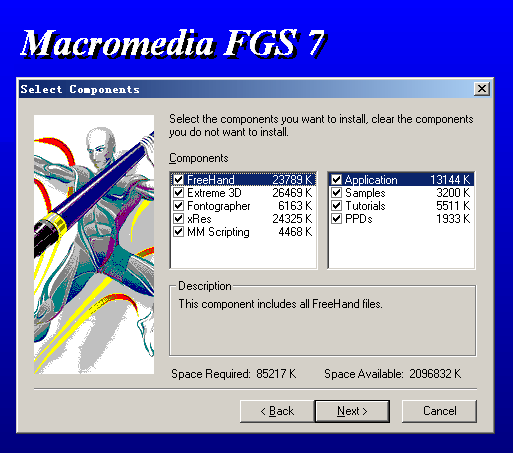Disable the Tutorials checkbox
The height and width of the screenshot is (453, 513).
337,206
